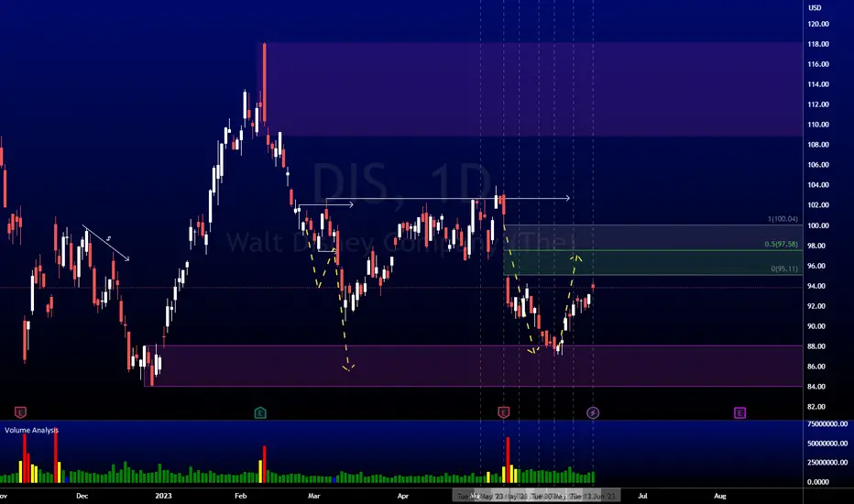Click the 118.00 price axis label
The image size is (854, 504).
[818, 44]
